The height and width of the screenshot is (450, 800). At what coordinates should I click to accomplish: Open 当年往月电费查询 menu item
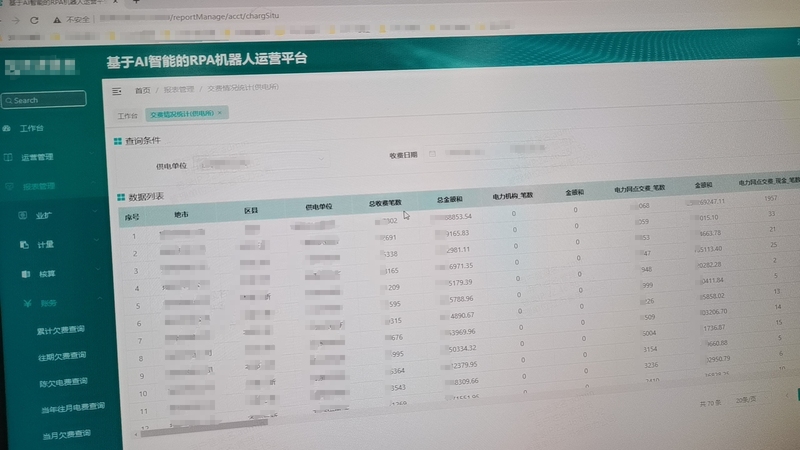[73, 408]
